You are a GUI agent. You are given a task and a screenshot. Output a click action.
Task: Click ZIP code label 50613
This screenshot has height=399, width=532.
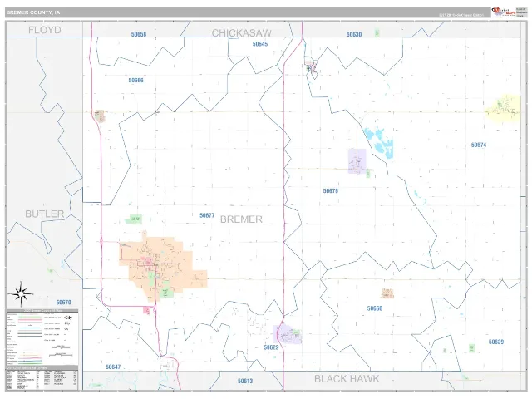(245, 381)
